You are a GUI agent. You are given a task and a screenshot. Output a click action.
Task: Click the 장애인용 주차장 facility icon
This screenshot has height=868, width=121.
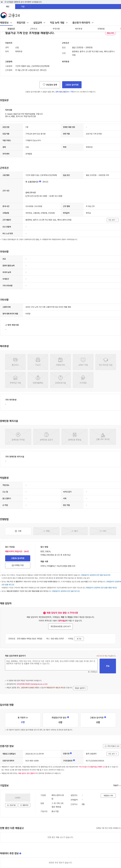18,437
